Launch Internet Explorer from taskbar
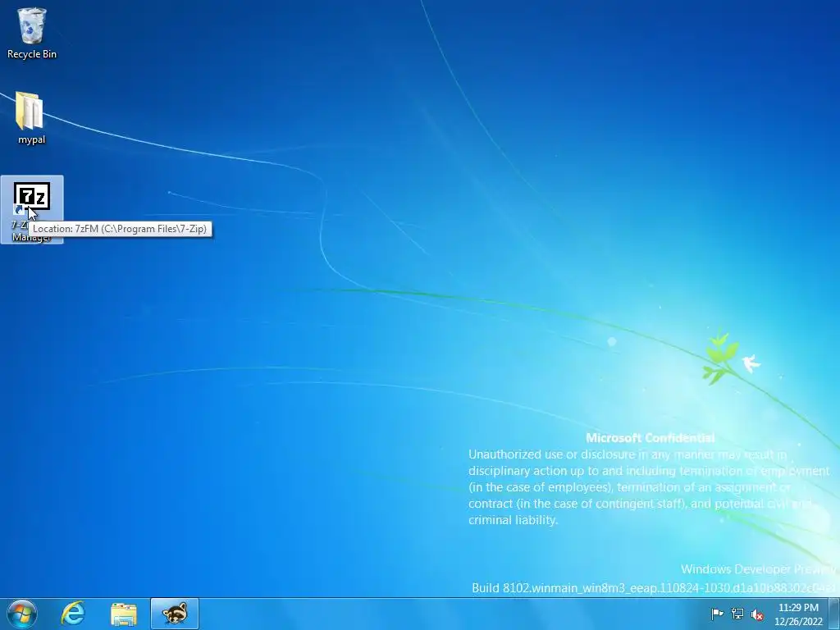The image size is (840, 630). [x=73, y=614]
